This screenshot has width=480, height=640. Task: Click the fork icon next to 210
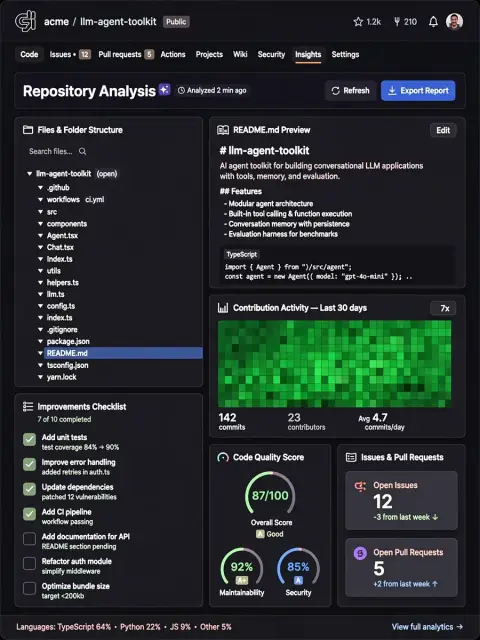[x=397, y=22]
